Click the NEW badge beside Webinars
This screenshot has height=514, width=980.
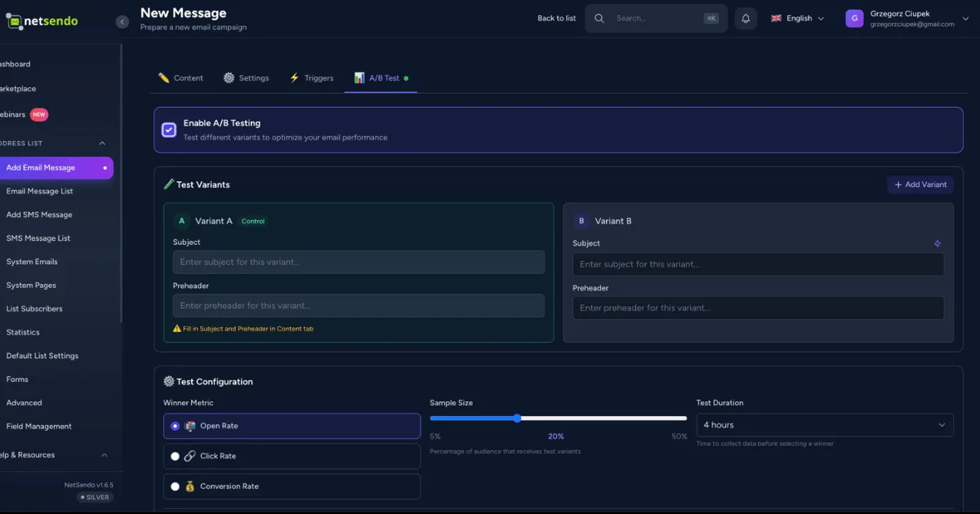[39, 114]
